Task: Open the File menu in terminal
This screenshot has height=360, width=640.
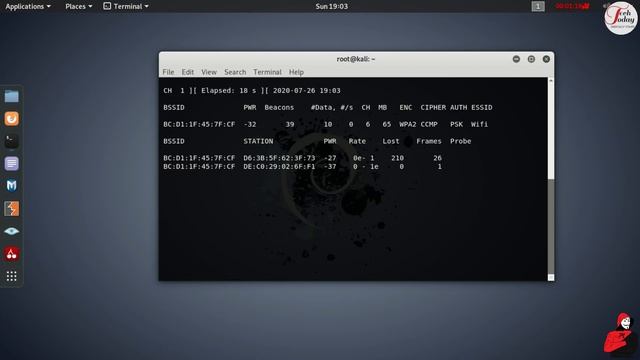Action: click(168, 72)
